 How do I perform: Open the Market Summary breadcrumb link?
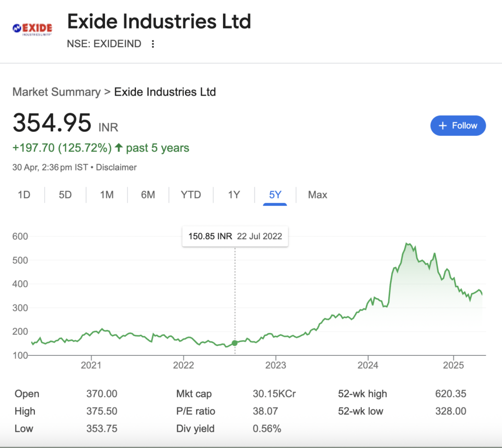56,92
